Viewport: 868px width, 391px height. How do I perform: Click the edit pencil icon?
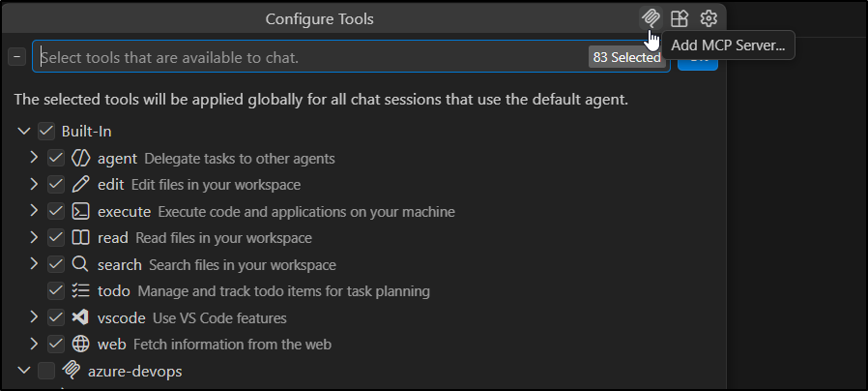point(81,184)
